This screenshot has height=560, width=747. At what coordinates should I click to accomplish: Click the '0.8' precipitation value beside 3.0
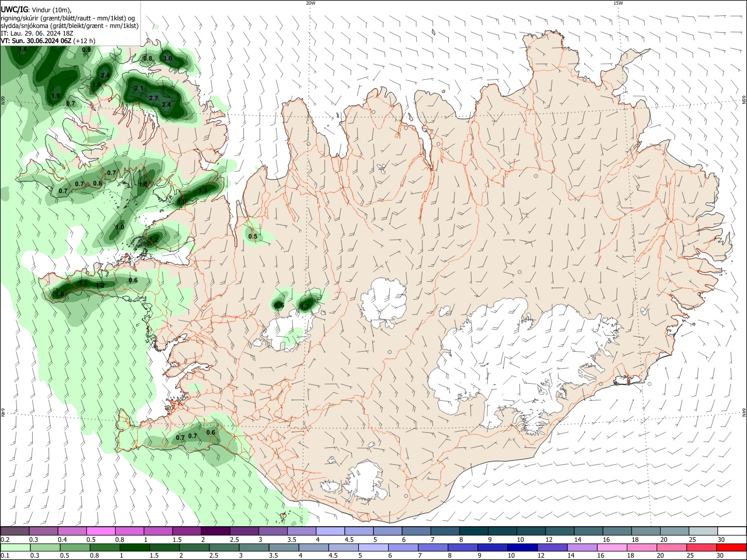(x=148, y=58)
